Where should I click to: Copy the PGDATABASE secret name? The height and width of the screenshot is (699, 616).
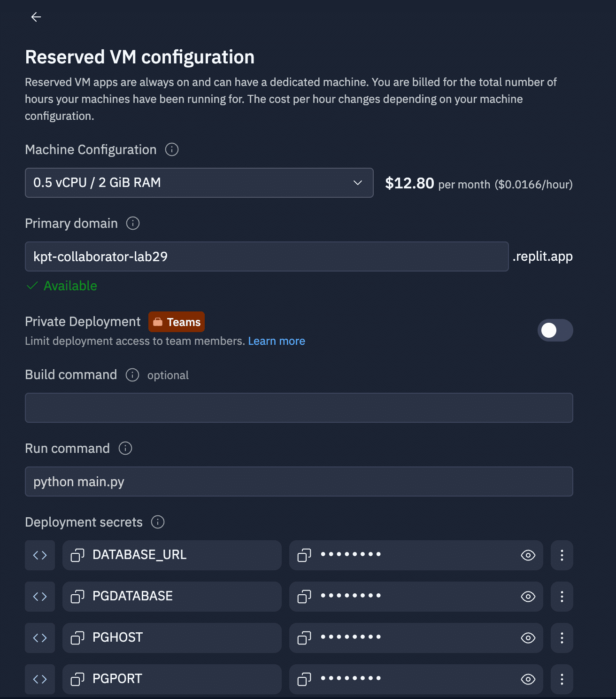coord(77,597)
